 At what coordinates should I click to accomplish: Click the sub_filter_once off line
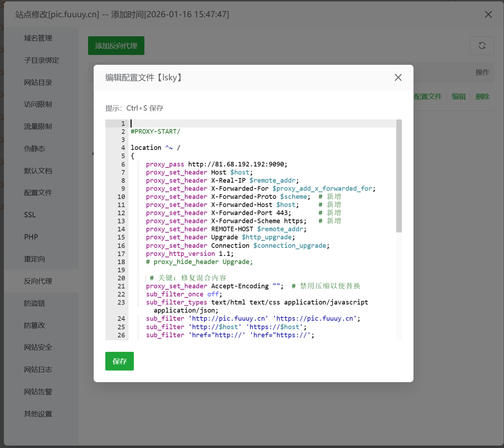184,294
